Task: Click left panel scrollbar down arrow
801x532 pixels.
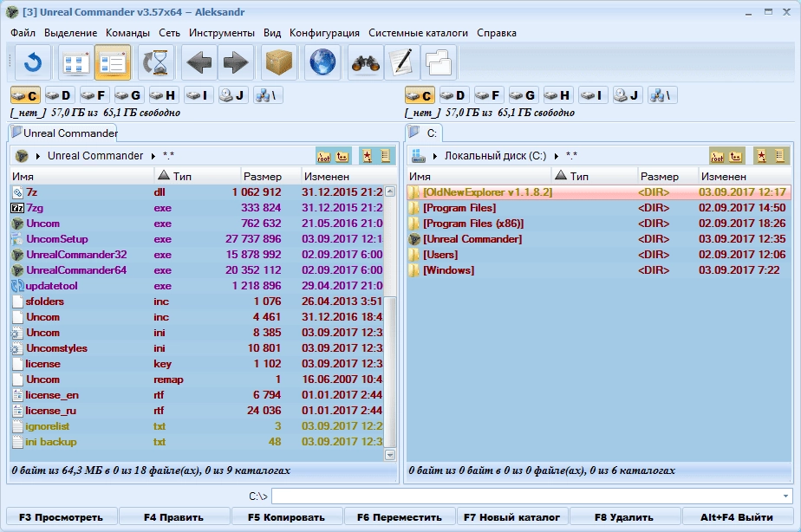Action: point(390,455)
